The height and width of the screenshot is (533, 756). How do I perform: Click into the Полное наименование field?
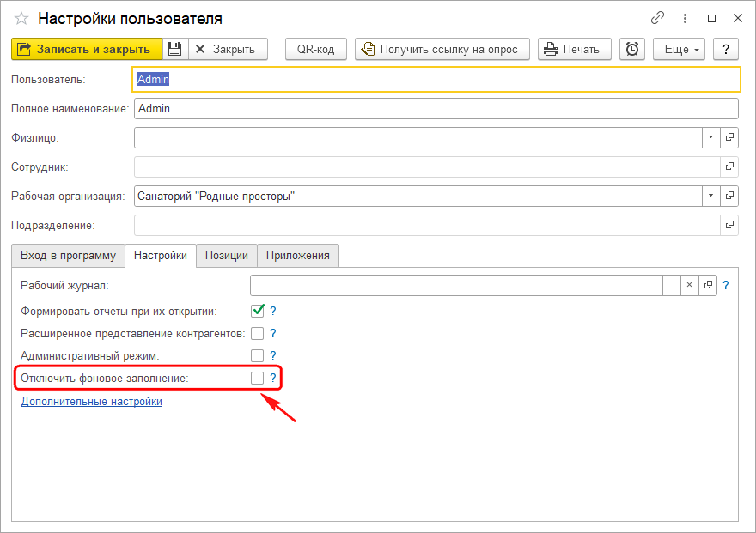tap(436, 108)
